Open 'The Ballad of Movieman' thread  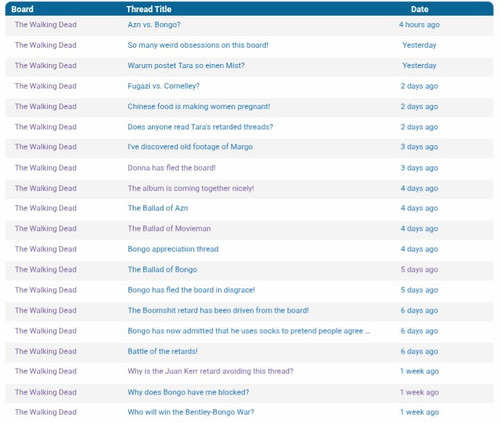(x=169, y=228)
